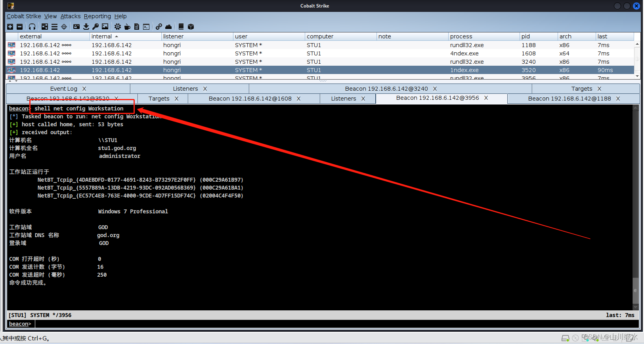Click the scripted web delivery terminal icon
Image resolution: width=644 pixels, height=344 pixels.
tap(146, 27)
